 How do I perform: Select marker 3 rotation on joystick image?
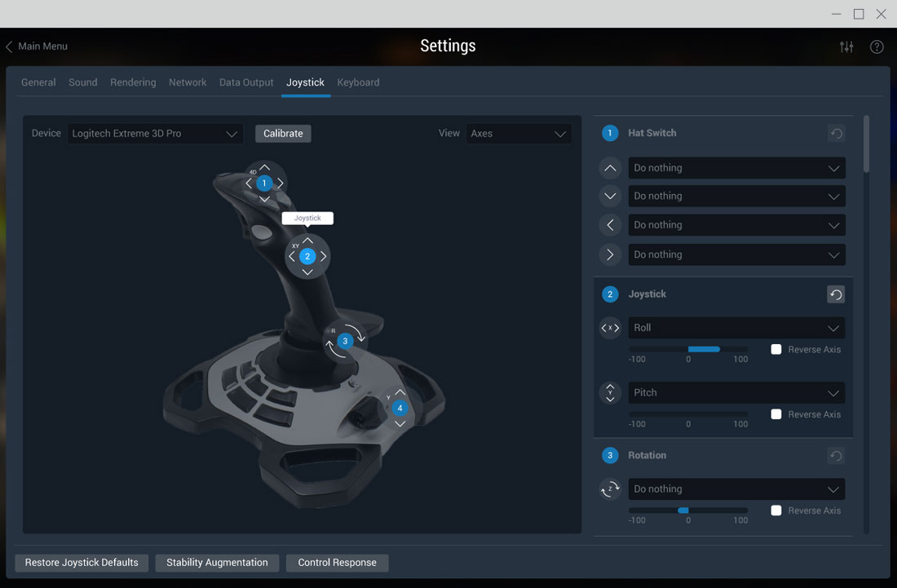pyautogui.click(x=345, y=341)
